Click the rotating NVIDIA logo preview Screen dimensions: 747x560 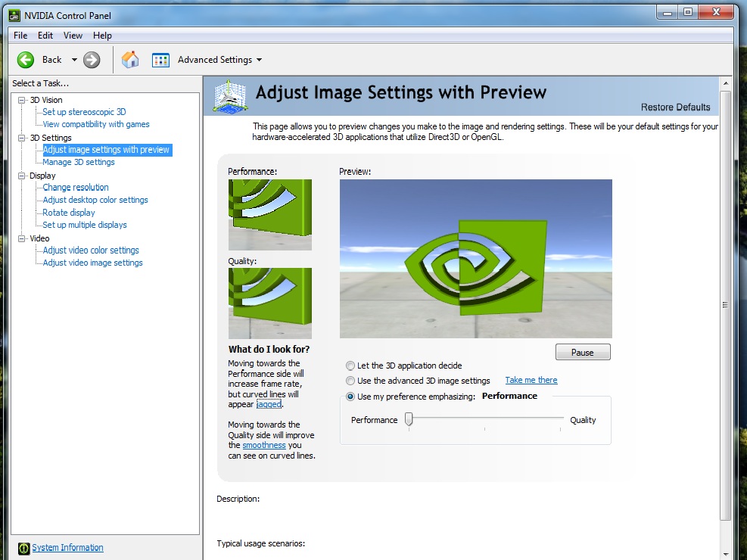[476, 259]
